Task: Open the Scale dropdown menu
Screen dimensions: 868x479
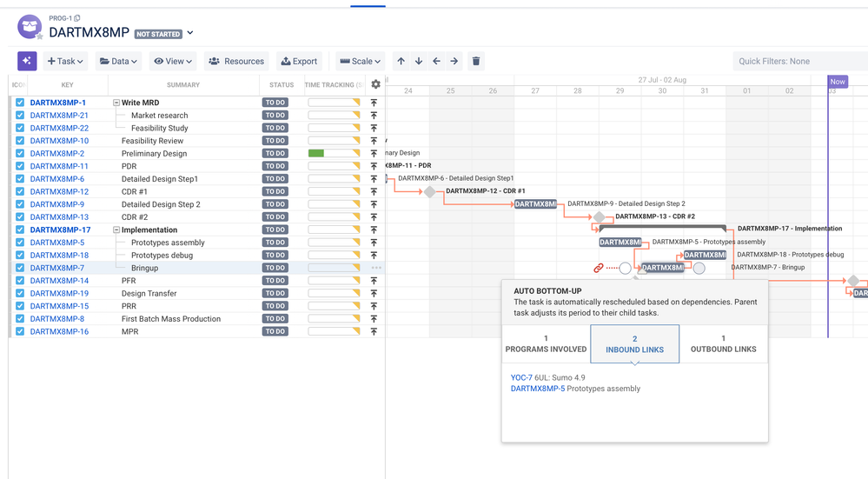Action: 361,61
